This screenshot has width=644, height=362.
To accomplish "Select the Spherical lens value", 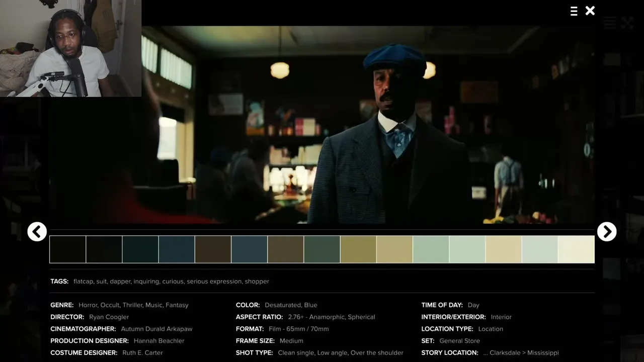I will click(362, 317).
